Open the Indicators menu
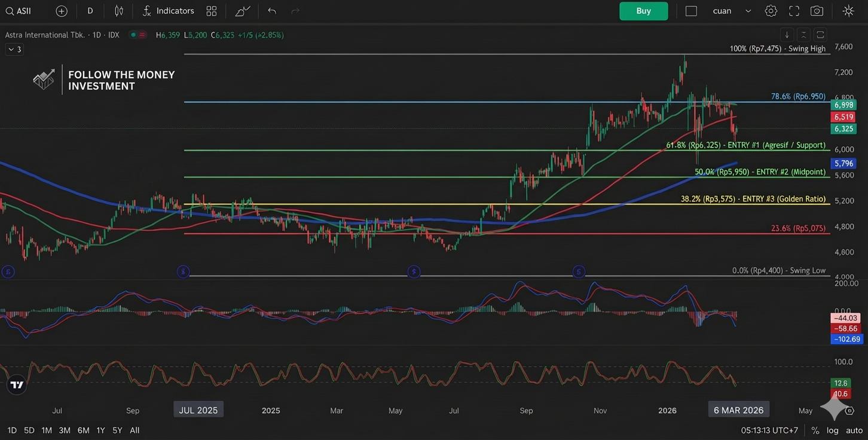868x440 pixels. 169,11
